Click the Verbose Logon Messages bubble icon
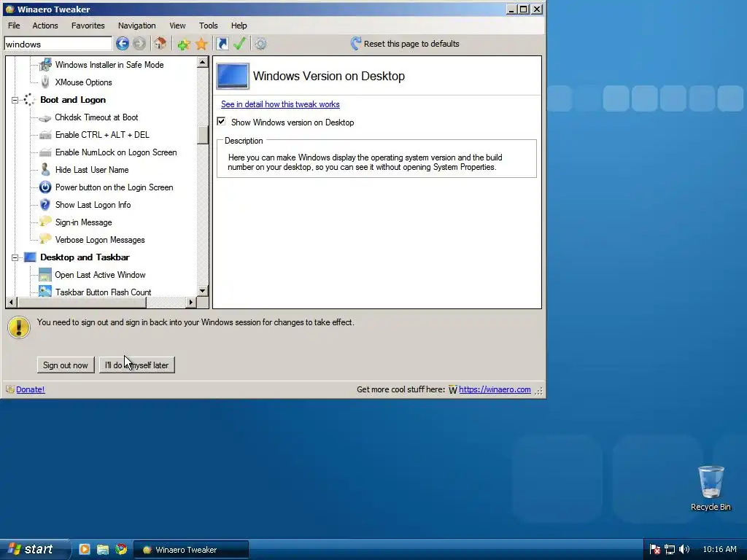The height and width of the screenshot is (560, 747). [45, 239]
